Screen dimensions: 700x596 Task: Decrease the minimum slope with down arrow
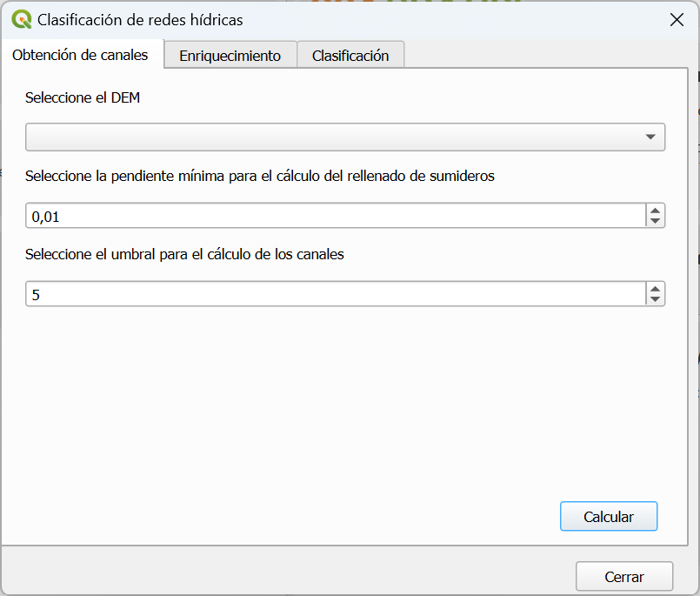(x=656, y=221)
